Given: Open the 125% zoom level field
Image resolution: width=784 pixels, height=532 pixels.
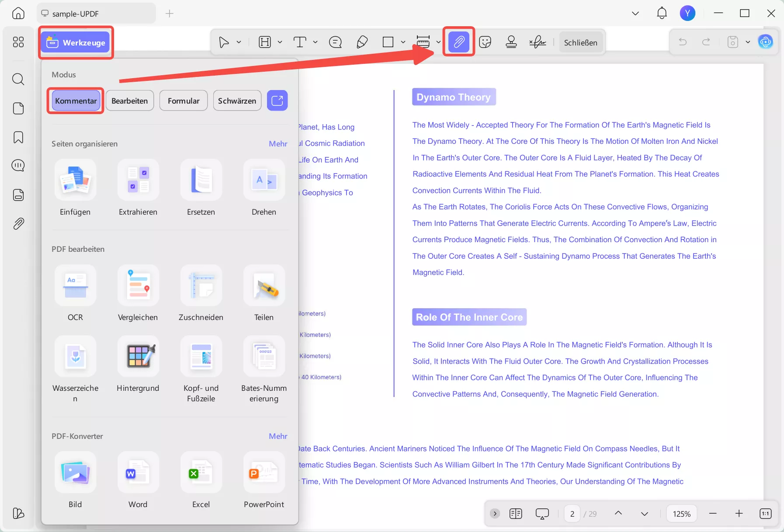Looking at the screenshot, I should tap(681, 514).
